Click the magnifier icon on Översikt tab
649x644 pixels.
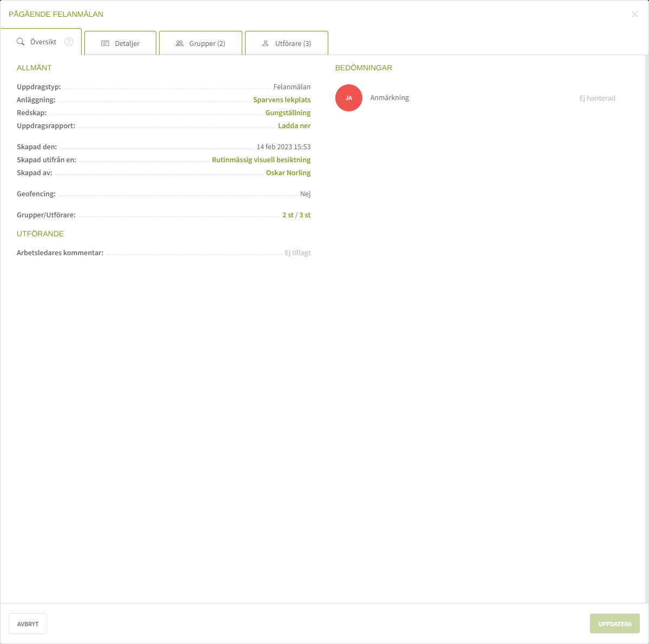tap(21, 42)
